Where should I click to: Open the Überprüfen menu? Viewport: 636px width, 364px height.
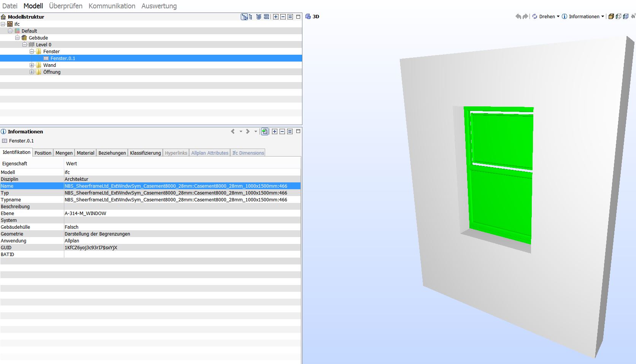coord(65,6)
